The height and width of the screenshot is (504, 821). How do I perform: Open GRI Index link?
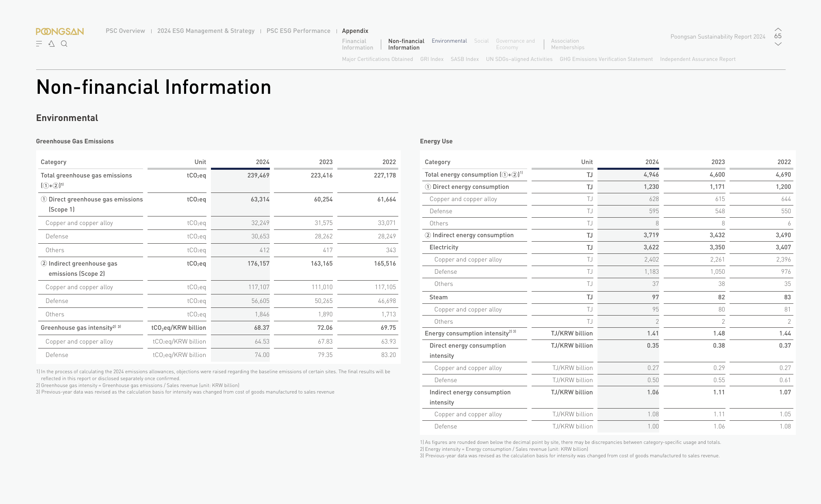432,59
